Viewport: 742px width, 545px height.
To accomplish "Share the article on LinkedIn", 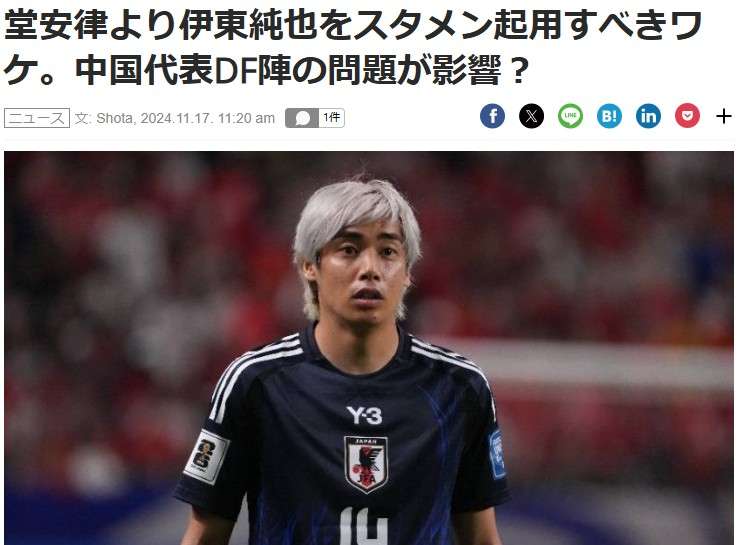I will tap(648, 116).
